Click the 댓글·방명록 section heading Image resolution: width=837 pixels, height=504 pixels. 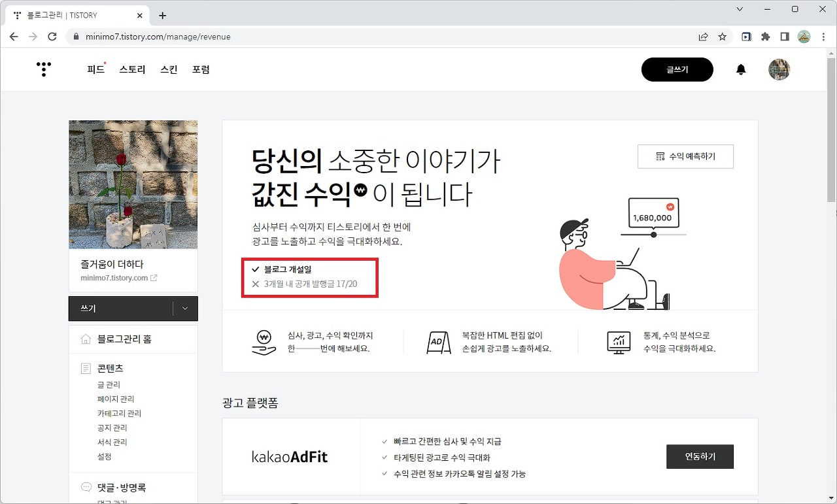[x=122, y=488]
